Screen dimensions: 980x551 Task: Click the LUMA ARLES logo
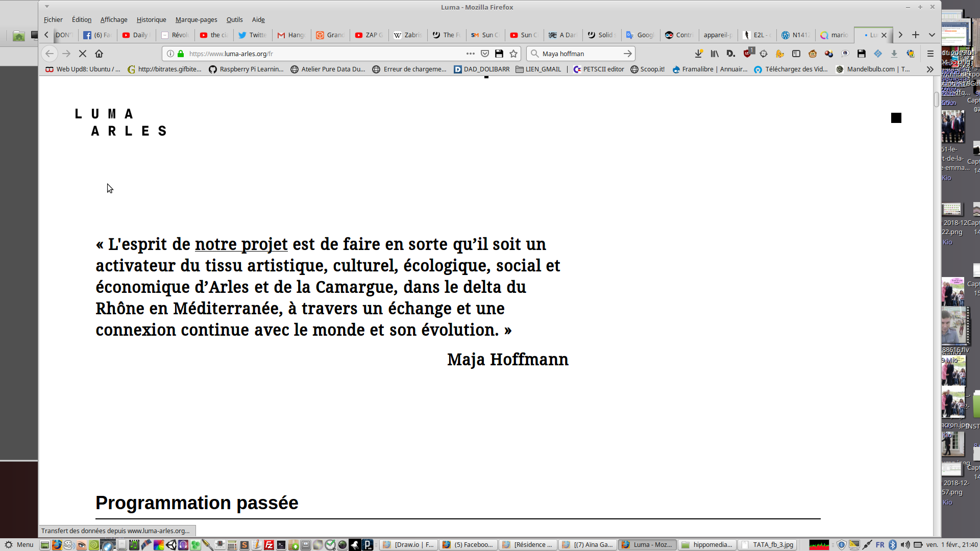tap(120, 122)
